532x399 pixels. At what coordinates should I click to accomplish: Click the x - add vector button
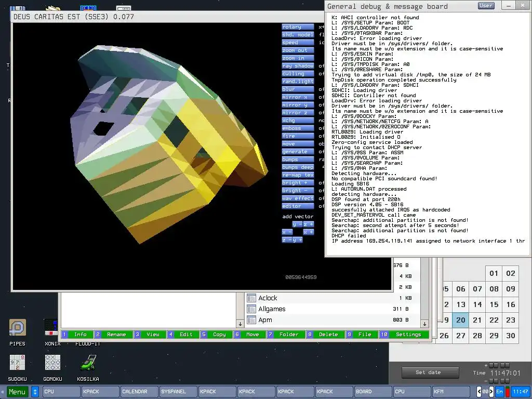tap(287, 232)
